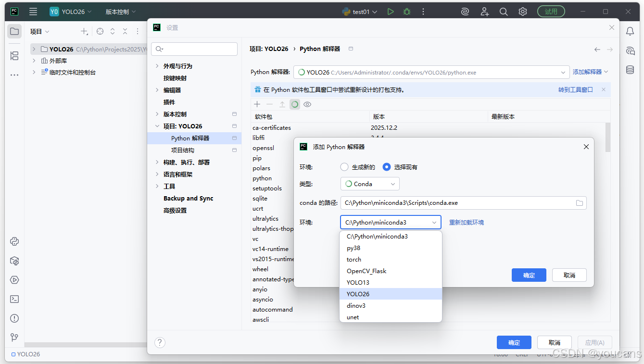Open the Structure tool window icon
The image size is (644, 364).
(14, 56)
